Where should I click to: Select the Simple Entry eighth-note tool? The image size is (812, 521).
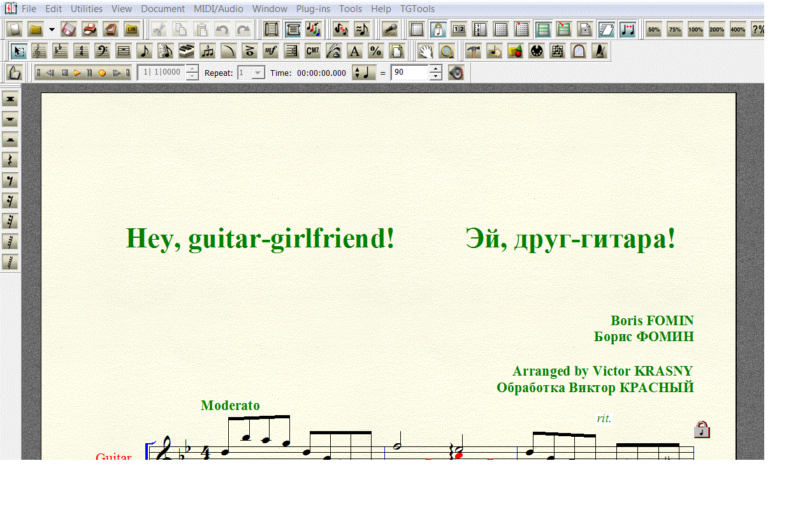pos(145,51)
